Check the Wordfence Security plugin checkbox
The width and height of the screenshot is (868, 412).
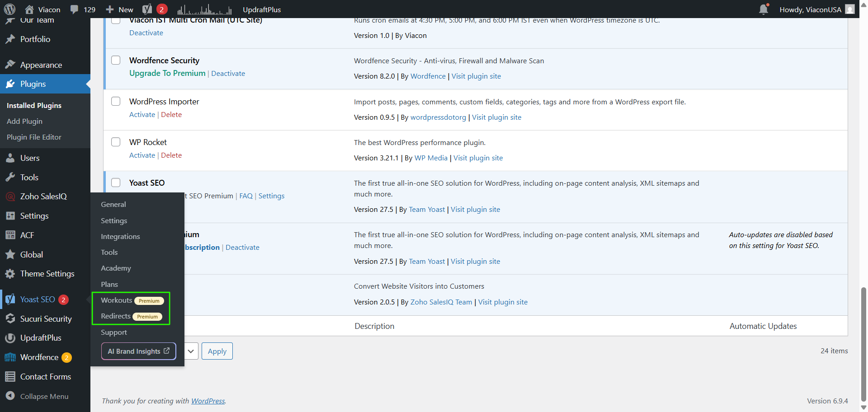(116, 60)
